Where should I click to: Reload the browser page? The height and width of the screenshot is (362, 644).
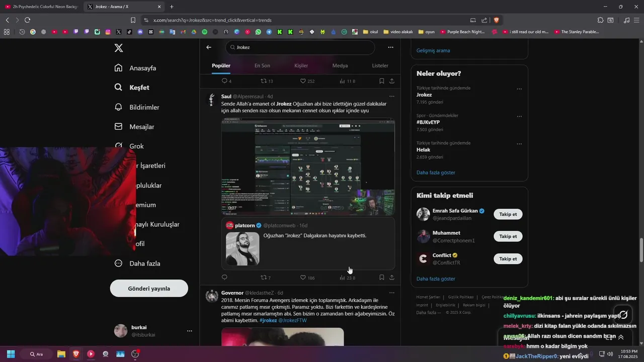[27, 20]
